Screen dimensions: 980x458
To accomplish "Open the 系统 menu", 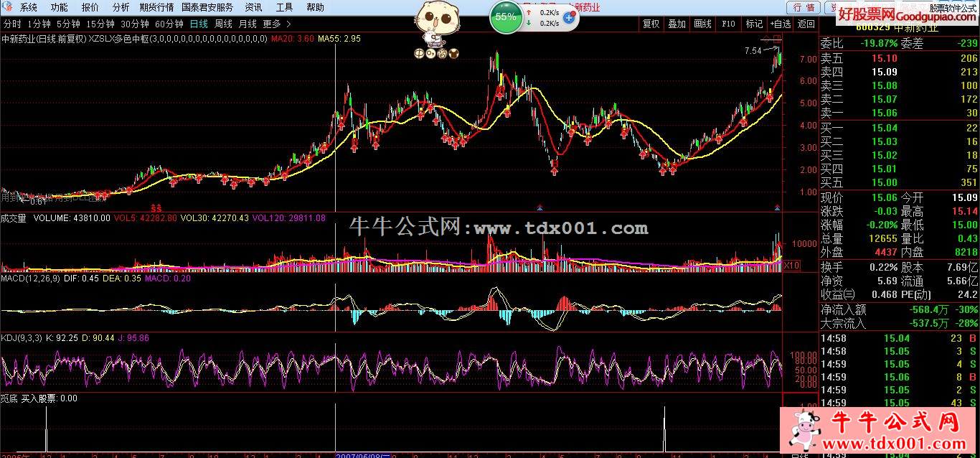I will (29, 7).
